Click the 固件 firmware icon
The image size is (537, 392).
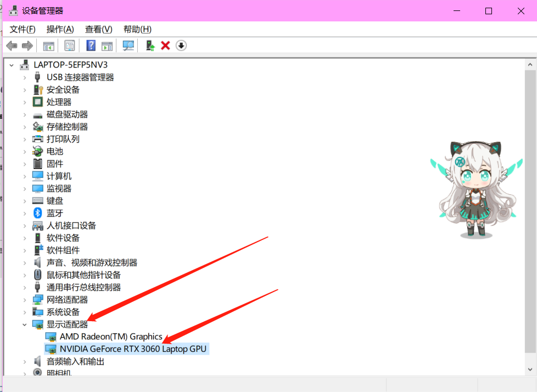[x=38, y=164]
